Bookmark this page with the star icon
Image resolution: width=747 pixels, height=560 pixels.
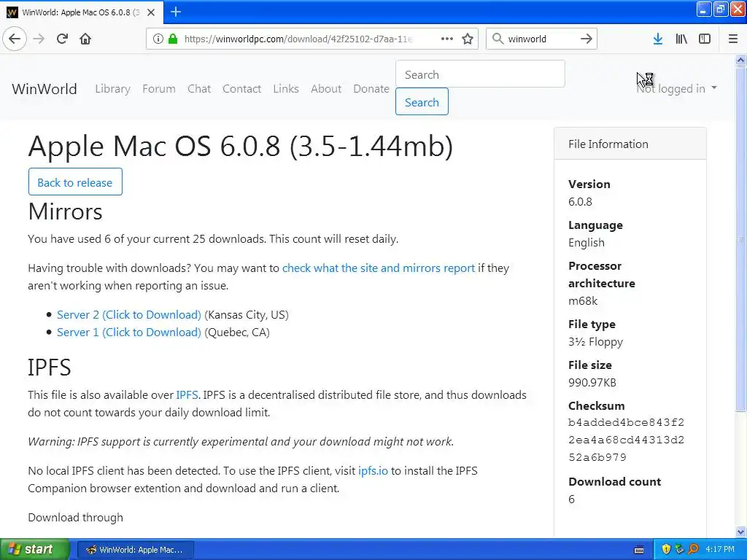tap(468, 39)
